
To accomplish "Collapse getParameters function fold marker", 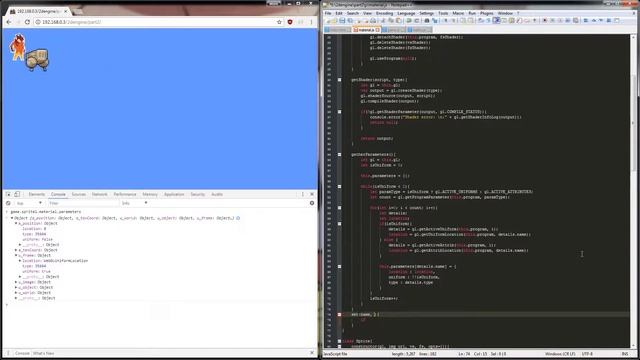I will pos(339,154).
